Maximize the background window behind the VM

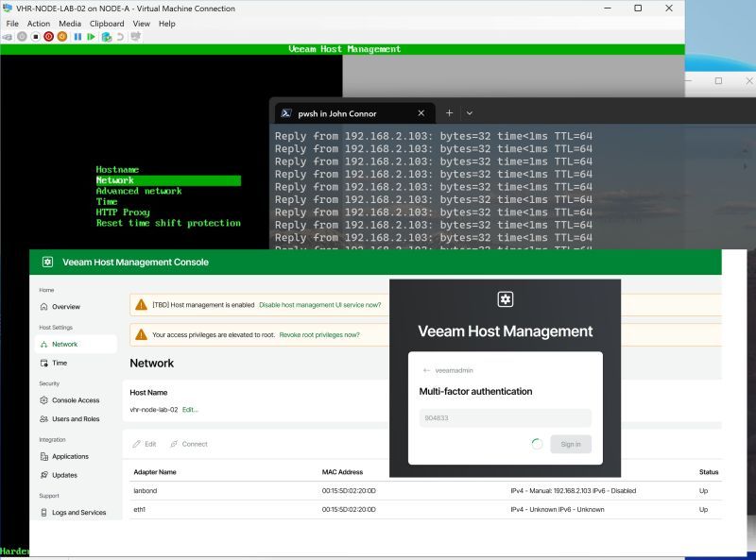[718, 81]
